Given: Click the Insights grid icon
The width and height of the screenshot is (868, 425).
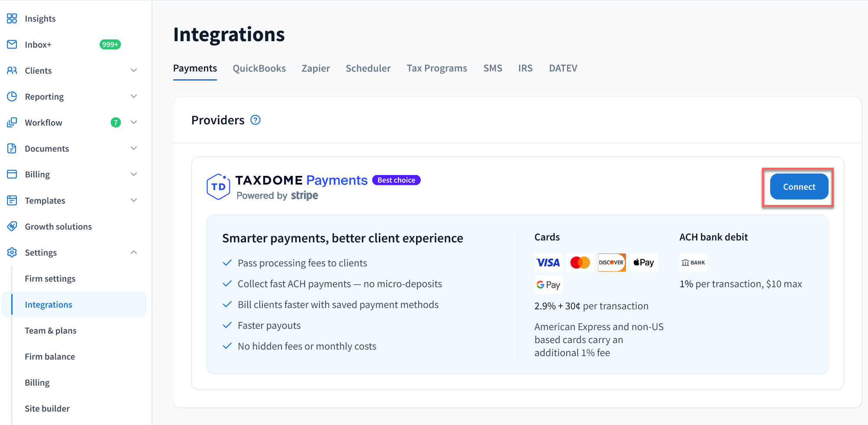Looking at the screenshot, I should pyautogui.click(x=12, y=19).
